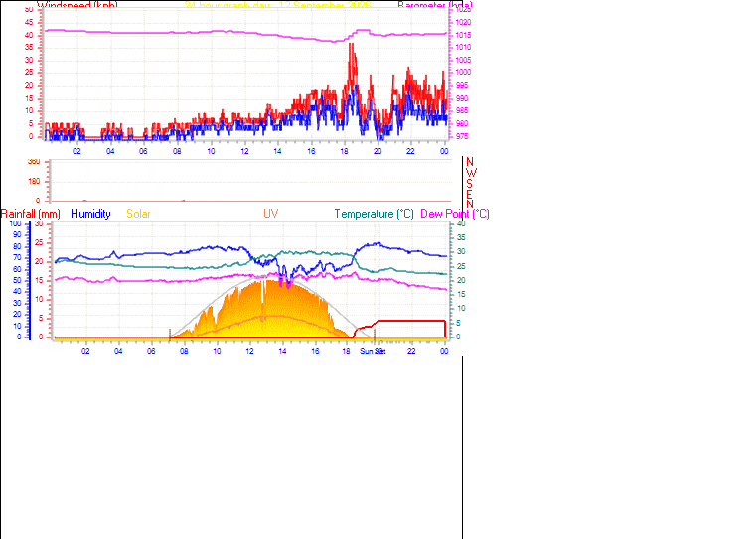Click hour "08" on the lower temperature chart axis
756x539 pixels.
pos(184,351)
